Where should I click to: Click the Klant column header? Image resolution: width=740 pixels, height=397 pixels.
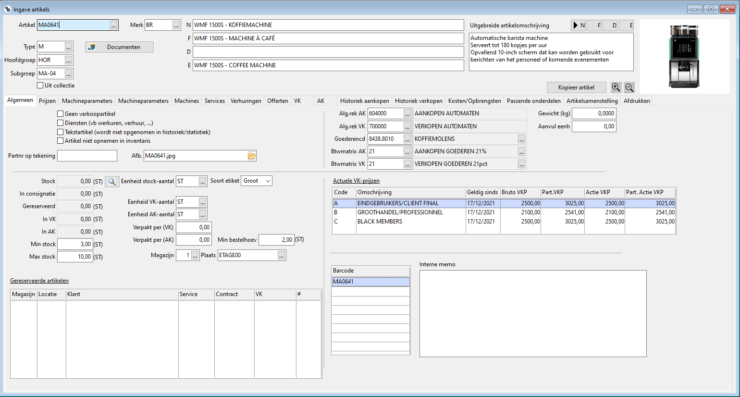tap(122, 294)
